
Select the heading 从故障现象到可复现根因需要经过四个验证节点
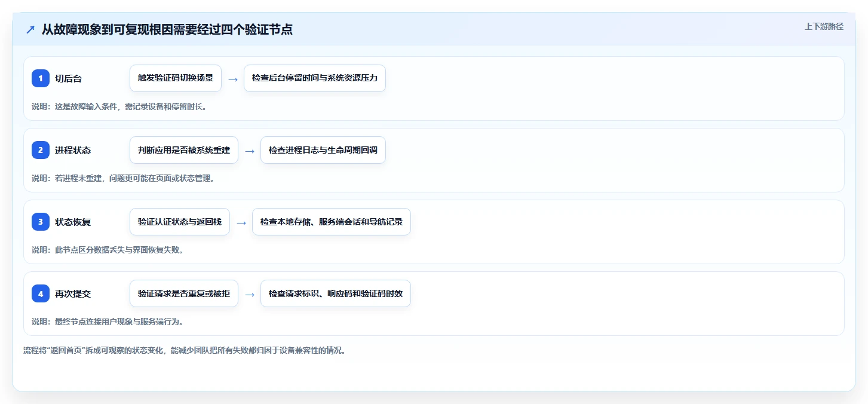167,29
